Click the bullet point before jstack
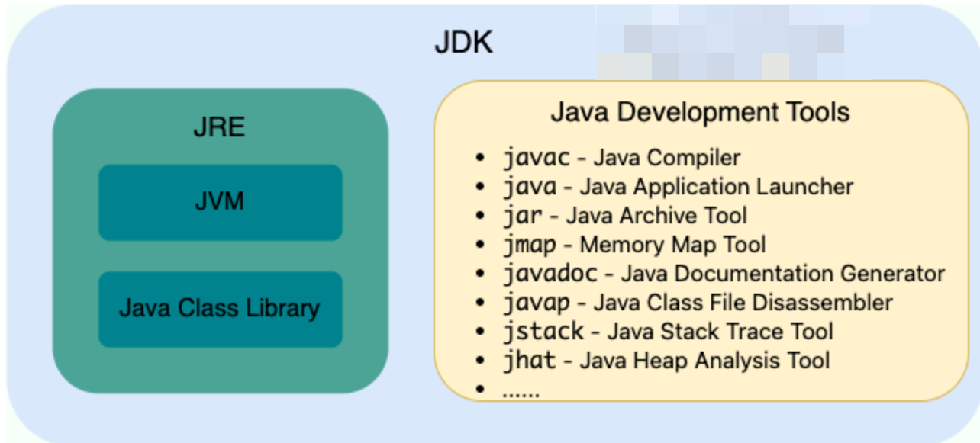The image size is (980, 443). 479,332
